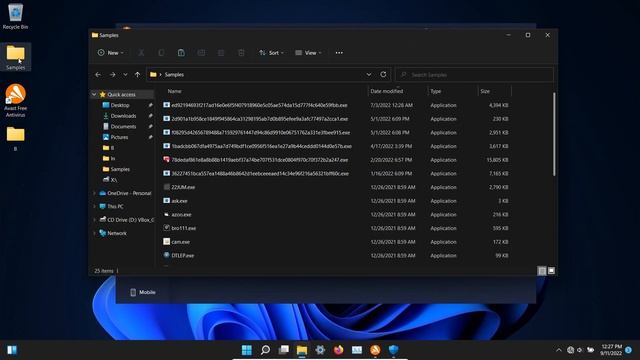
Task: Open Documents in Quick access
Action: [123, 127]
